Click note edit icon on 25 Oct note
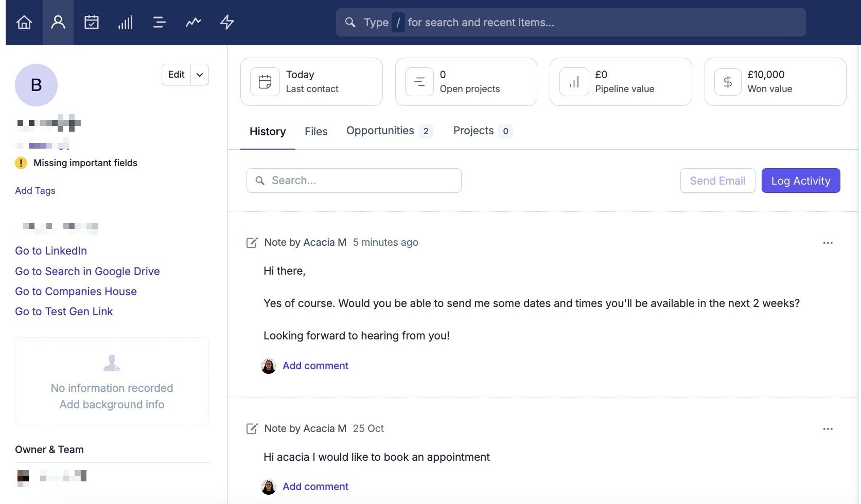Screen dimensions: 861x504 tap(252, 429)
